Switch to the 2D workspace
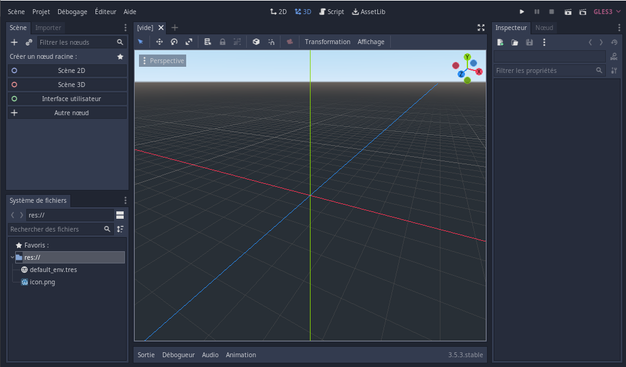 (278, 12)
